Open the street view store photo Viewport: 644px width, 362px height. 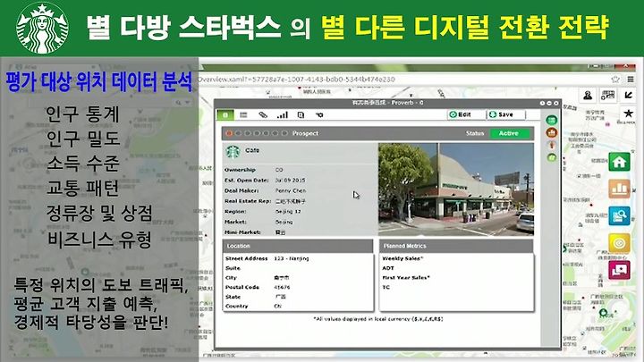pyautogui.click(x=456, y=189)
